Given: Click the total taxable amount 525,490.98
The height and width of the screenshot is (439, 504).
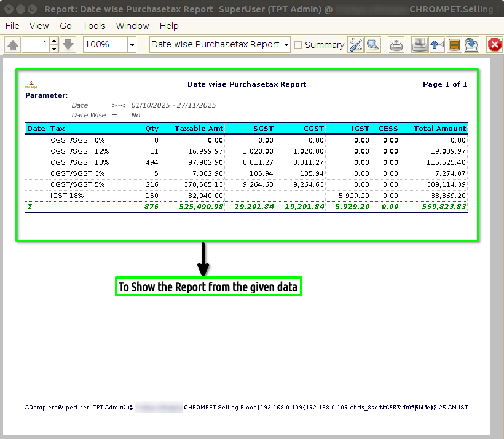Looking at the screenshot, I should 201,207.
